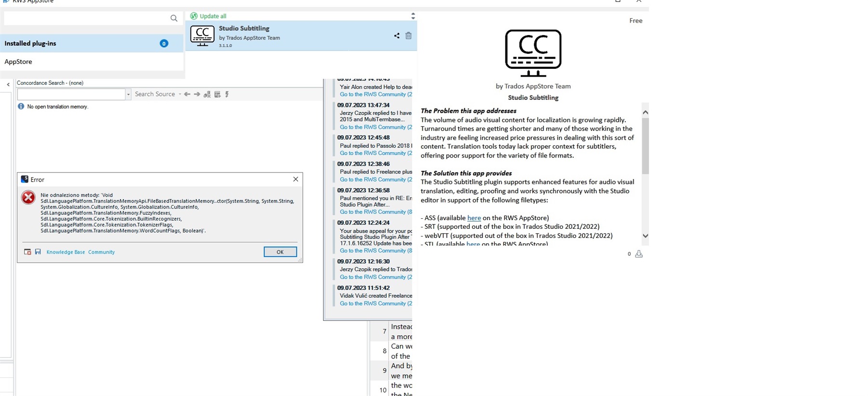Click the Studio Subtitling CC list icon

[203, 36]
